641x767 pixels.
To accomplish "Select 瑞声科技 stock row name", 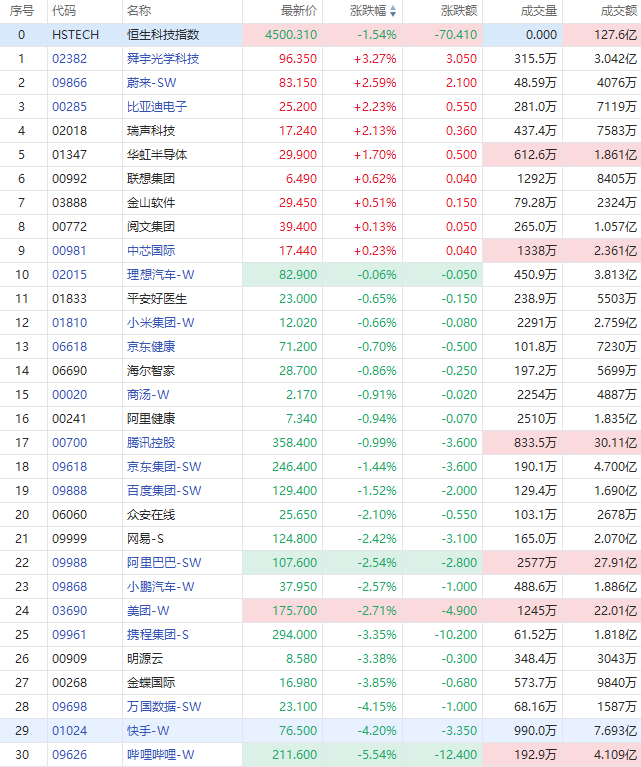I will point(151,131).
